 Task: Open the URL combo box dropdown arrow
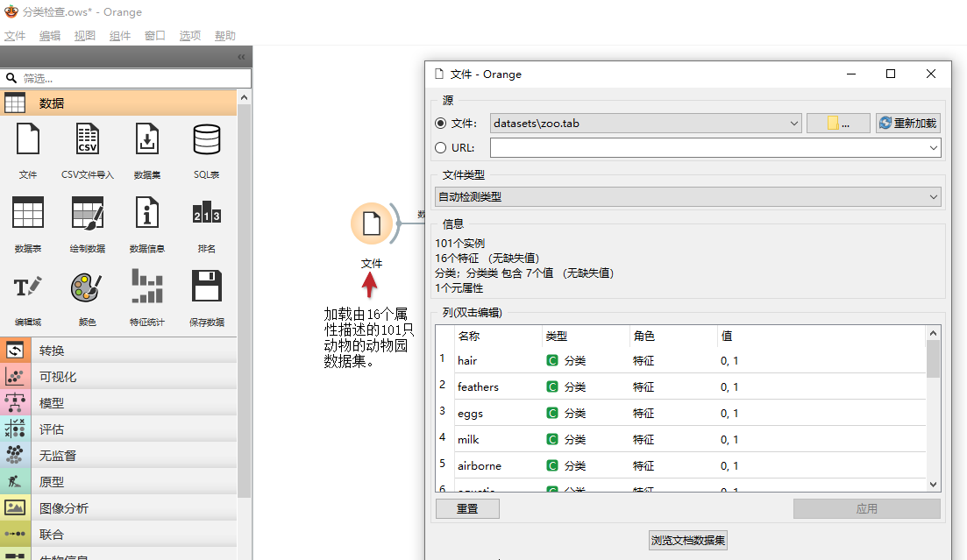[x=933, y=148]
